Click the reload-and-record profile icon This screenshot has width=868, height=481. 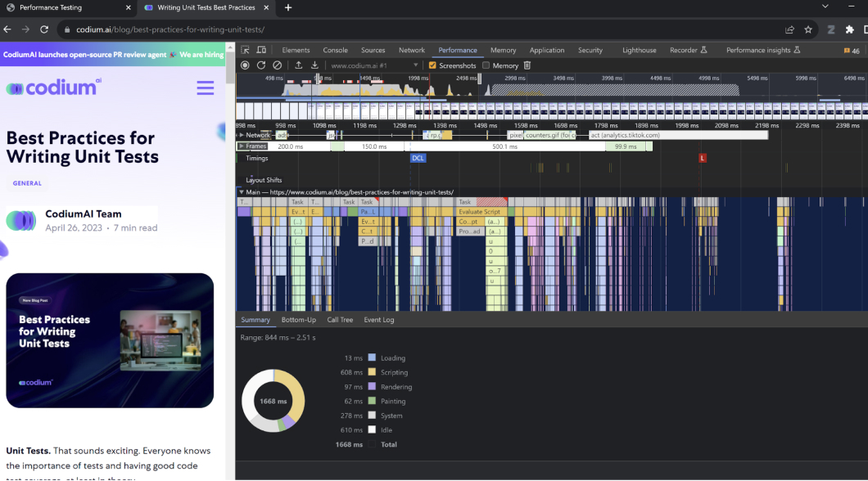pyautogui.click(x=261, y=65)
